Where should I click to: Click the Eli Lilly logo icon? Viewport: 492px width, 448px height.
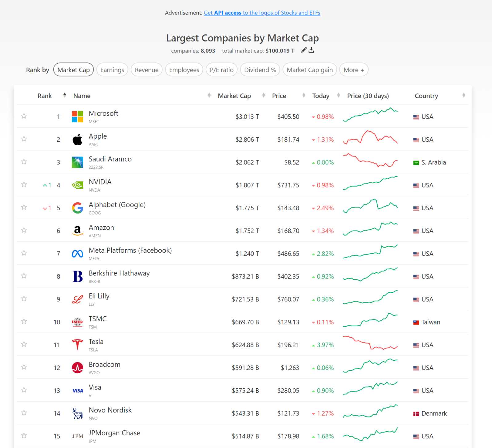[x=77, y=299]
